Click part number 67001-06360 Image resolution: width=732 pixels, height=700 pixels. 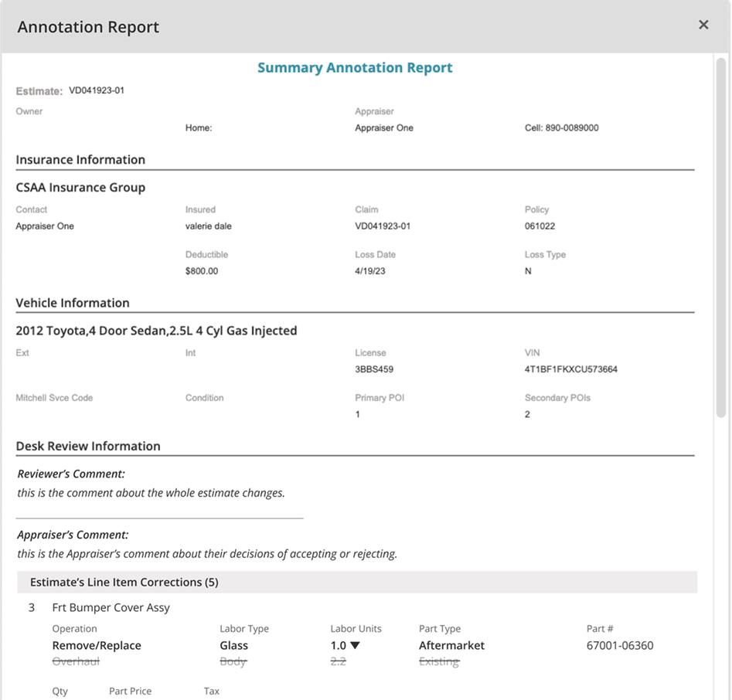pyautogui.click(x=620, y=645)
